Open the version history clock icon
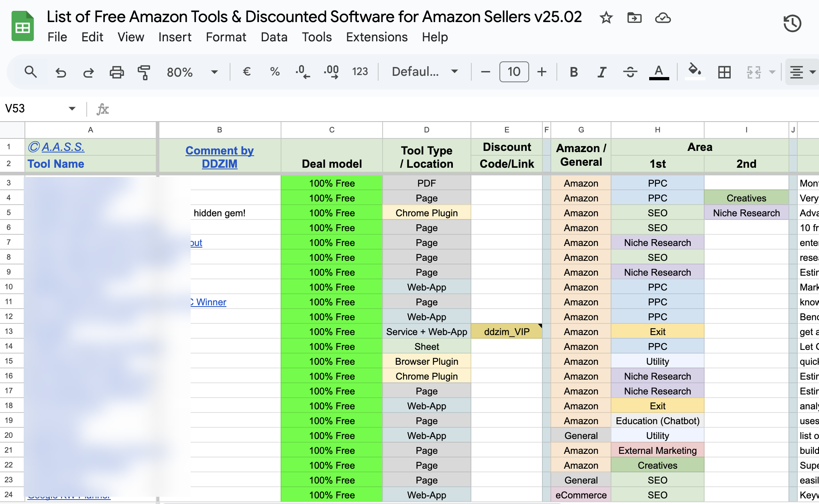Viewport: 819px width, 504px height. tap(792, 23)
